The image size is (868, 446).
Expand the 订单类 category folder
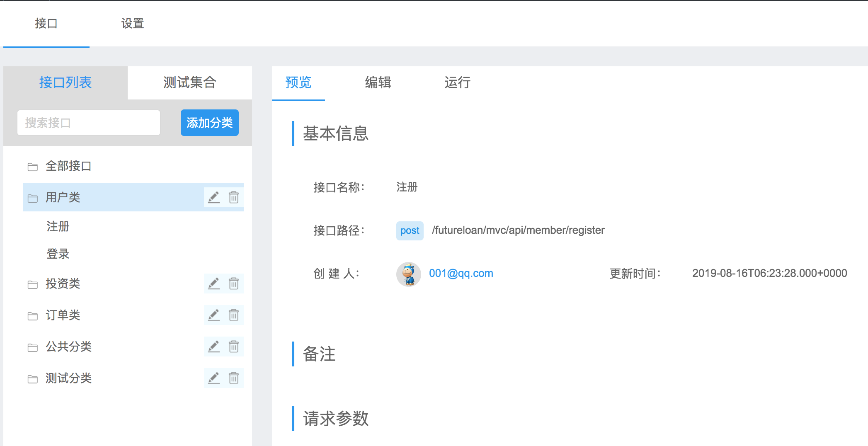(x=63, y=315)
